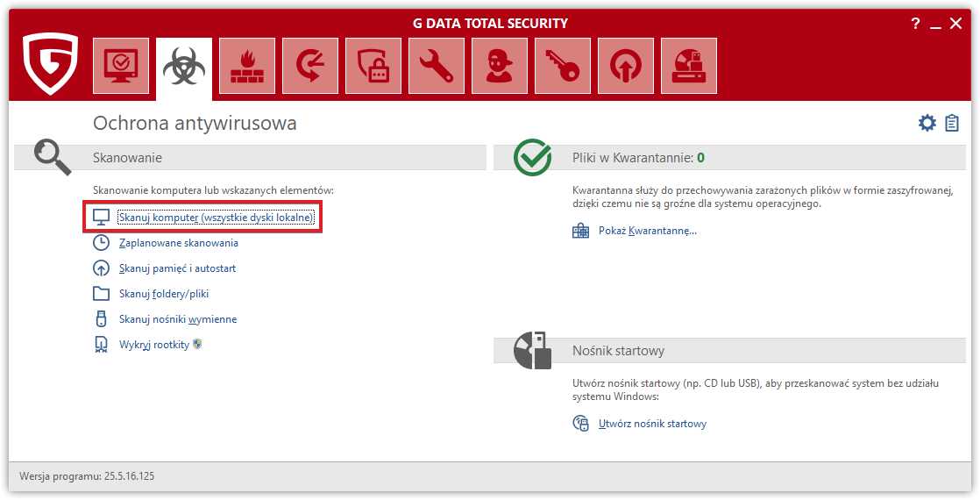Image resolution: width=980 pixels, height=500 pixels.
Task: Launch Wykryj rootkity link
Action: tap(154, 345)
